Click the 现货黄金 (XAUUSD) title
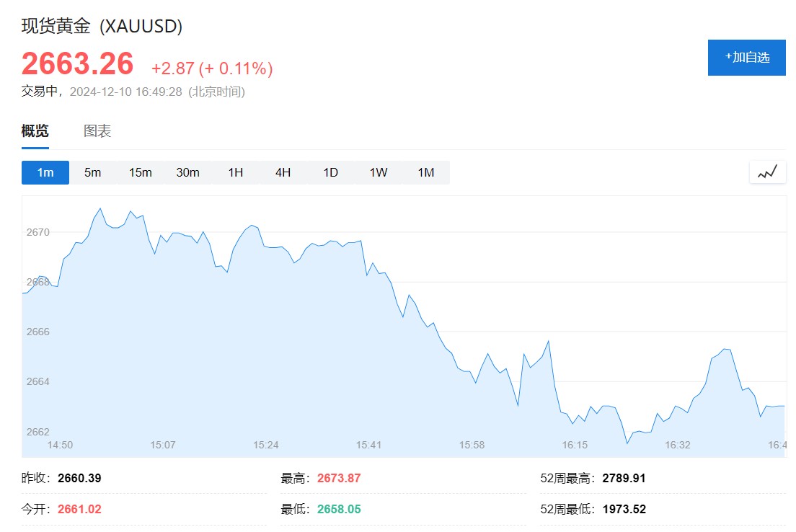 click(x=102, y=27)
